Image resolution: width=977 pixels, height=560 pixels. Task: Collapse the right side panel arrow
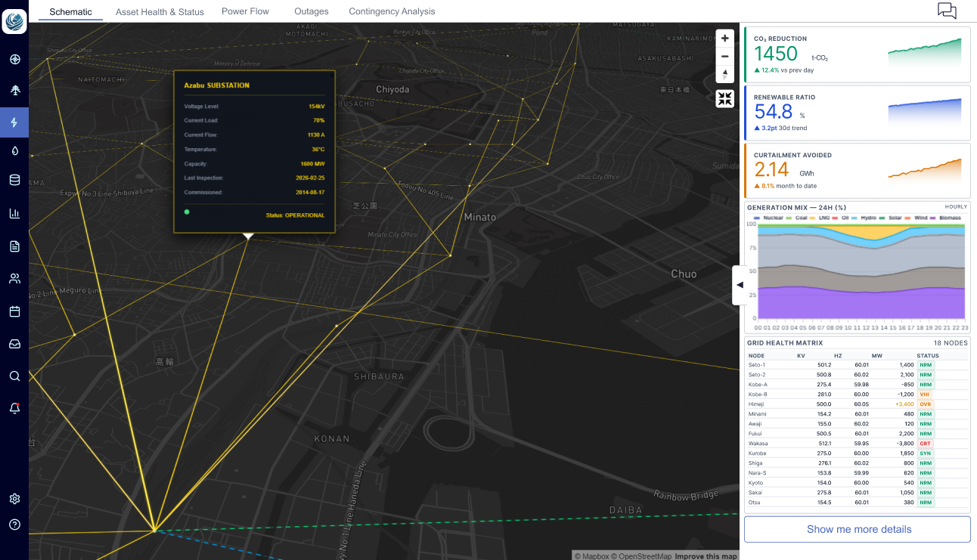point(740,285)
